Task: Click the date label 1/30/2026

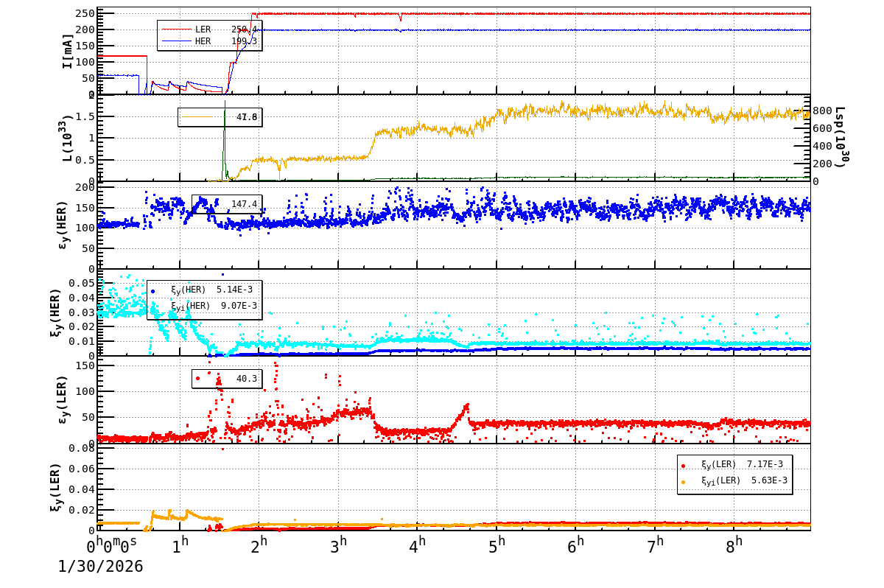Action: [99, 567]
